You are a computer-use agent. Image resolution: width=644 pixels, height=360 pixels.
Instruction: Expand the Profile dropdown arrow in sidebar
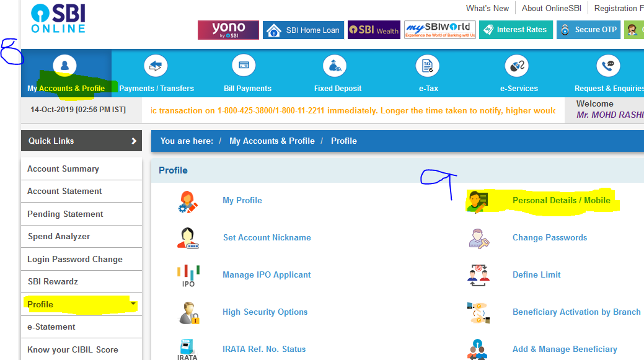[x=133, y=304]
